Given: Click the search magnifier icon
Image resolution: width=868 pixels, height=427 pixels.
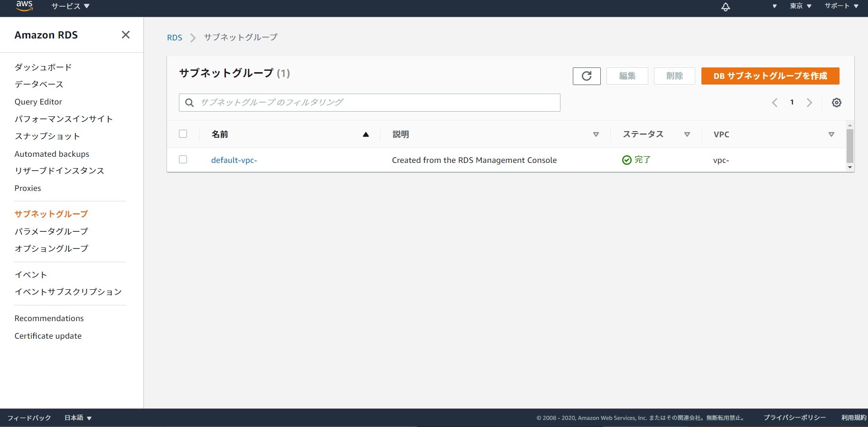Looking at the screenshot, I should 189,103.
